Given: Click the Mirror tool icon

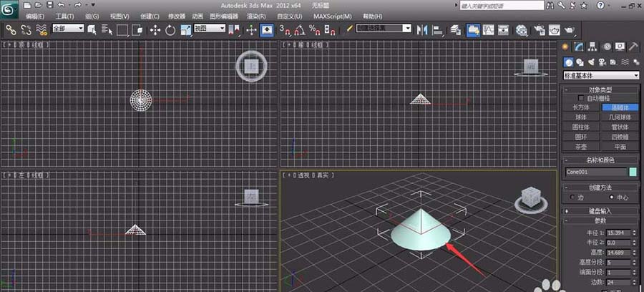Looking at the screenshot, I should coord(421,29).
